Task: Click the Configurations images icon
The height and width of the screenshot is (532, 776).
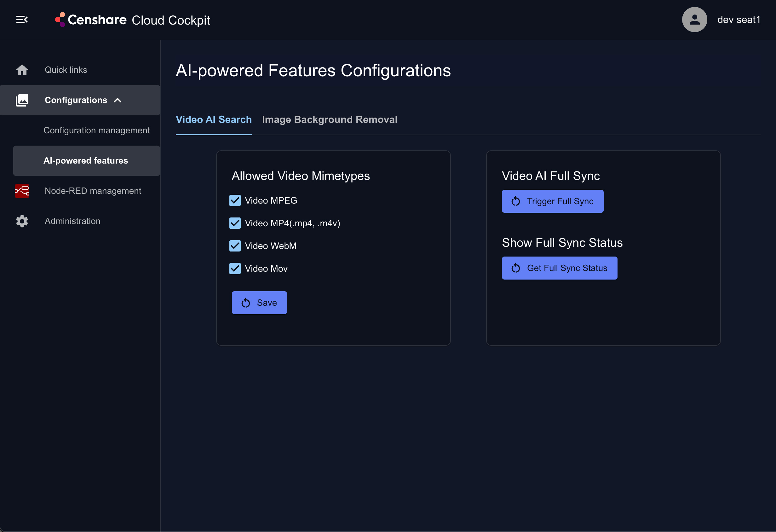Action: 22,100
